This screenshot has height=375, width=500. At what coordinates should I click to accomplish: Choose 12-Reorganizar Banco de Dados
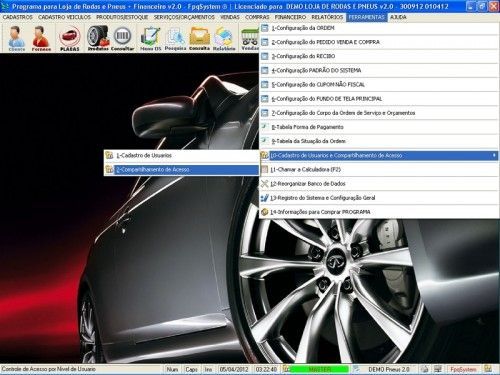379,184
